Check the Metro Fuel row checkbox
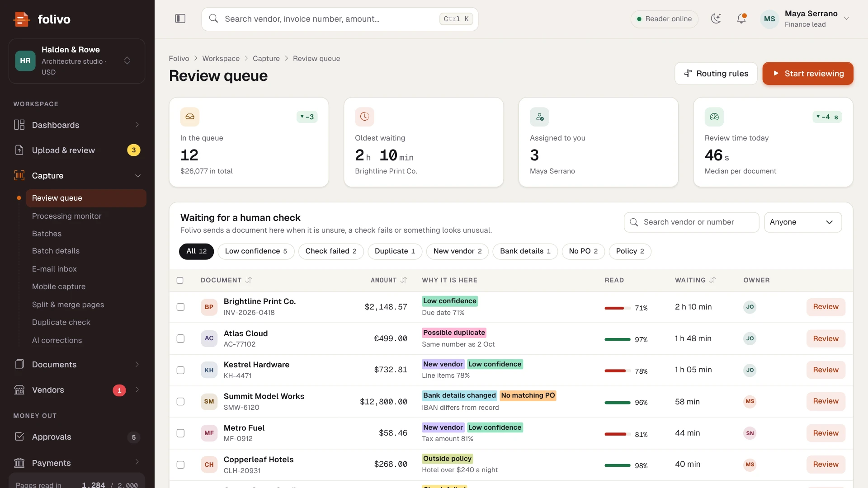This screenshot has width=868, height=488. 180,433
